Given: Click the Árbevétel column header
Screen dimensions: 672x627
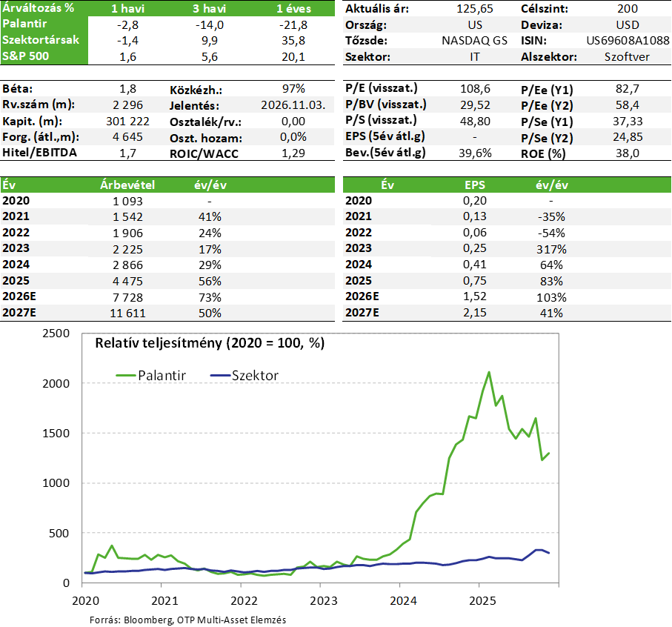Looking at the screenshot, I should (127, 185).
